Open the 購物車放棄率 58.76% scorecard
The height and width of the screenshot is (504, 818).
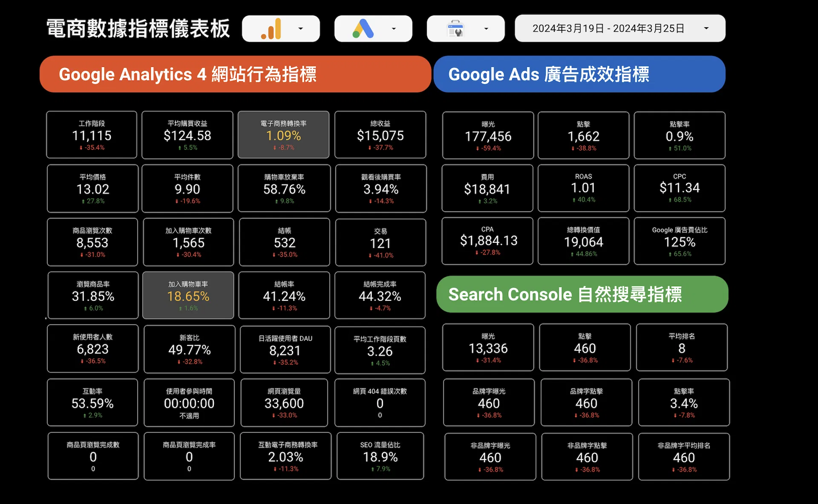coord(284,188)
